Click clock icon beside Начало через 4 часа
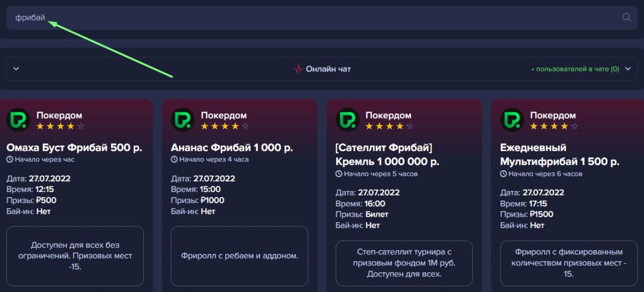This screenshot has height=292, width=644. 174,159
